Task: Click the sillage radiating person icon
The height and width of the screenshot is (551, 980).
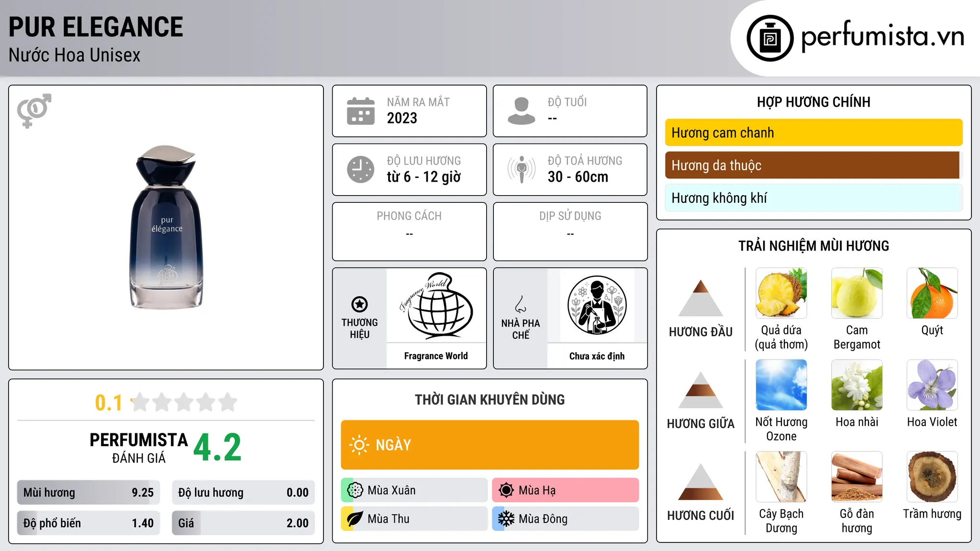Action: 522,169
